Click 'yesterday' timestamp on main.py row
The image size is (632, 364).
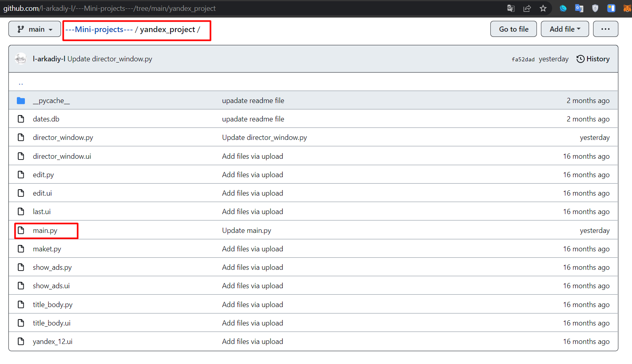[595, 231]
